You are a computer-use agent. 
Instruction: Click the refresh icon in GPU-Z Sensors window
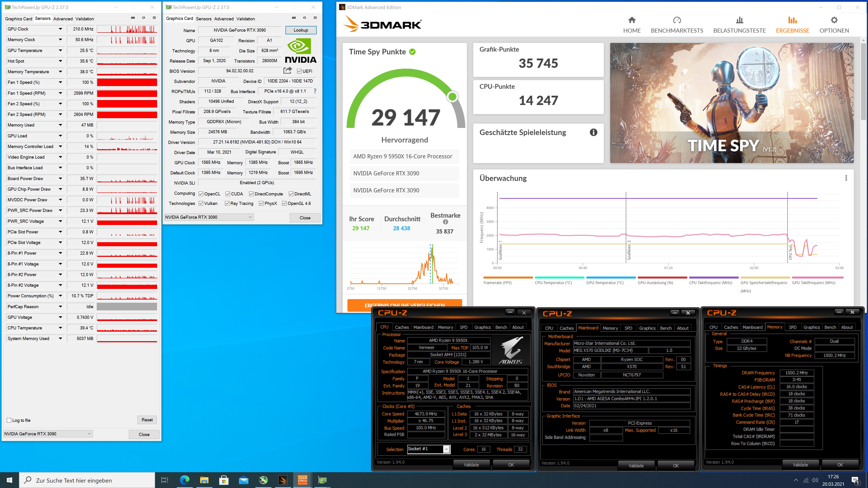(144, 18)
